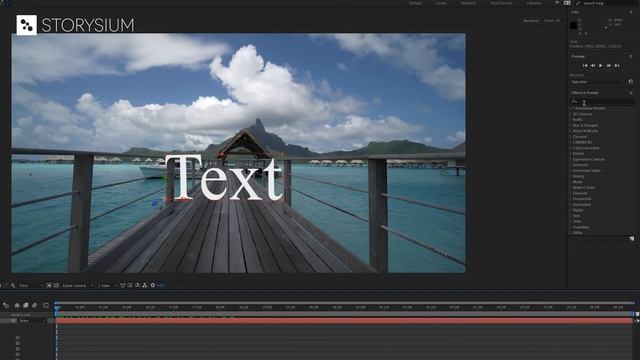Switch to the Default workspace
640x360 pixels.
coord(416,3)
